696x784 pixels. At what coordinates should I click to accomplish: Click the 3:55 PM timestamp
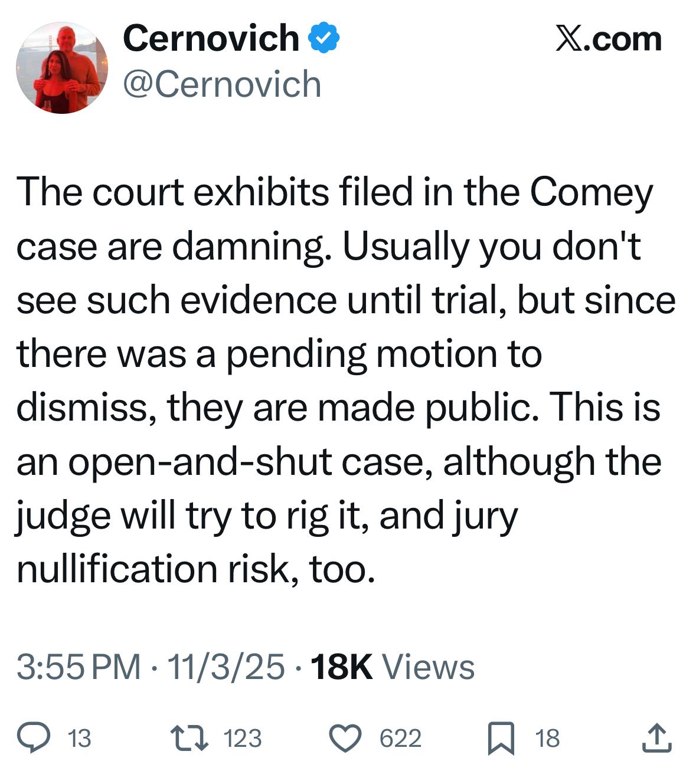(79, 667)
